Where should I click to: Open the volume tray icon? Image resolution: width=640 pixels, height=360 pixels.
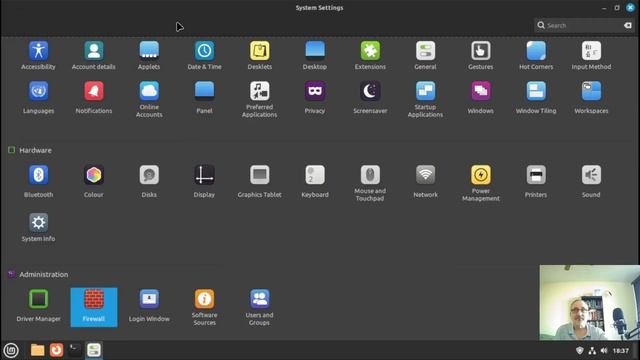pyautogui.click(x=604, y=351)
